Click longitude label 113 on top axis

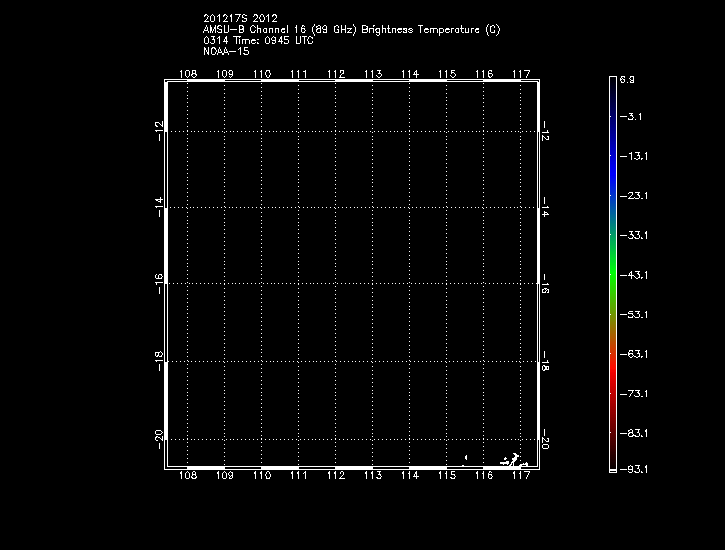tap(372, 74)
